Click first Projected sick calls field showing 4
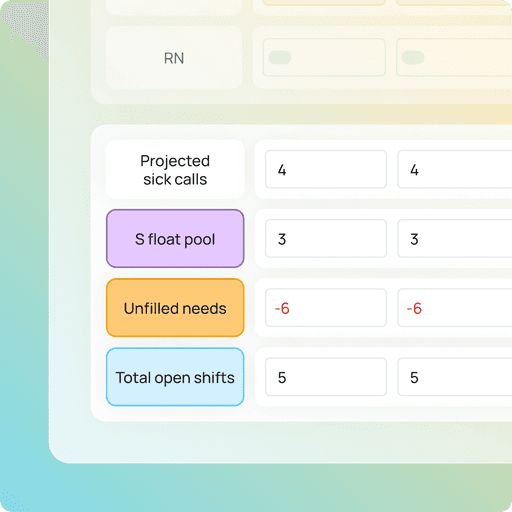This screenshot has height=512, width=512. [x=326, y=169]
